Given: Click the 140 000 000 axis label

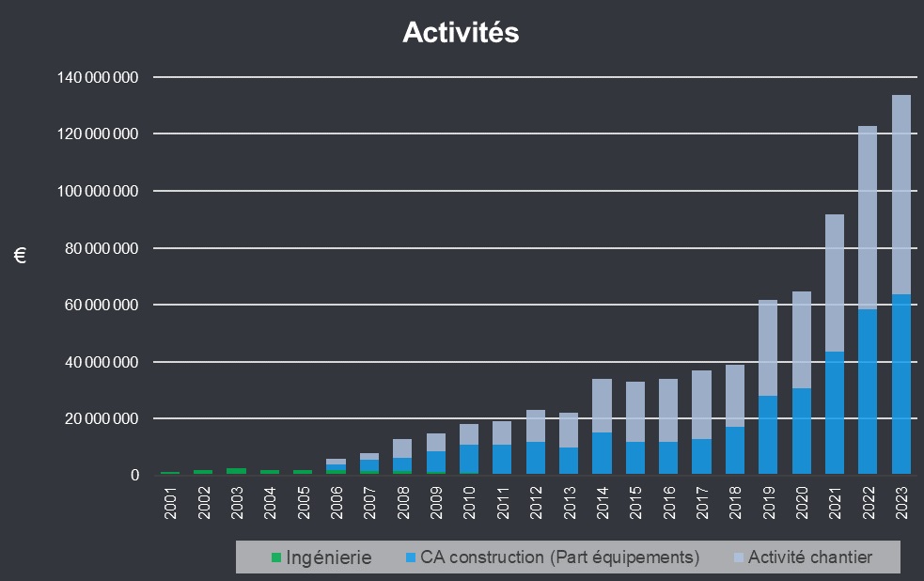Looking at the screenshot, I should [x=98, y=77].
